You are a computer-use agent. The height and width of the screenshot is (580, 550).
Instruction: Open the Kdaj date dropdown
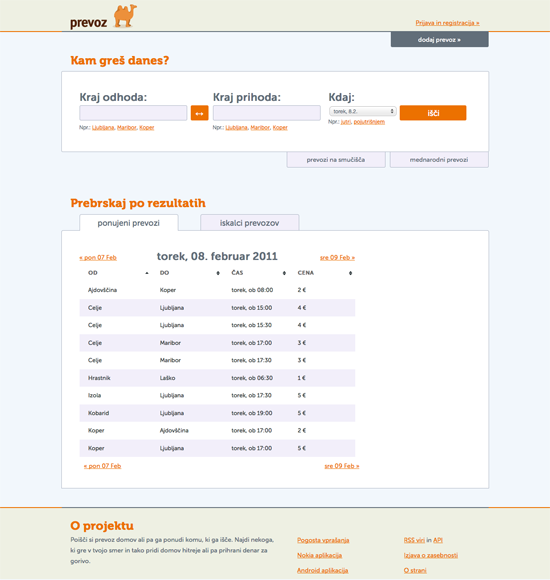362,111
